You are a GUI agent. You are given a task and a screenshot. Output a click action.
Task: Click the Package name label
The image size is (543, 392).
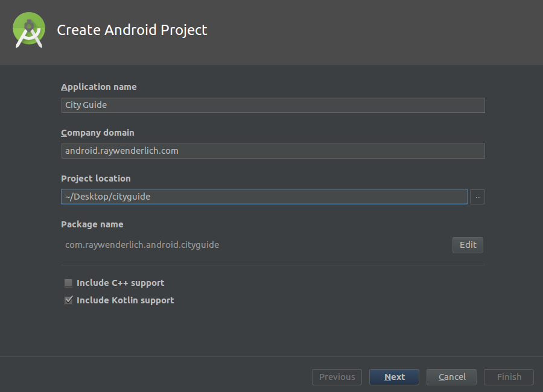tap(92, 224)
